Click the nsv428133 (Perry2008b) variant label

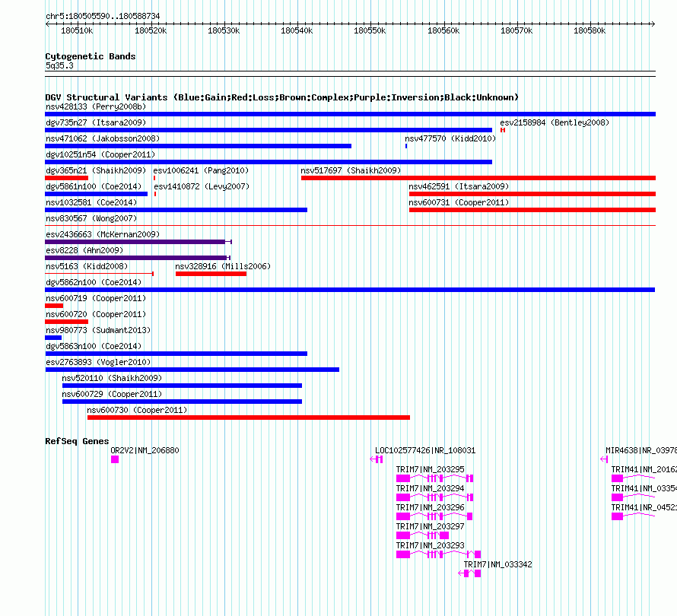96,106
